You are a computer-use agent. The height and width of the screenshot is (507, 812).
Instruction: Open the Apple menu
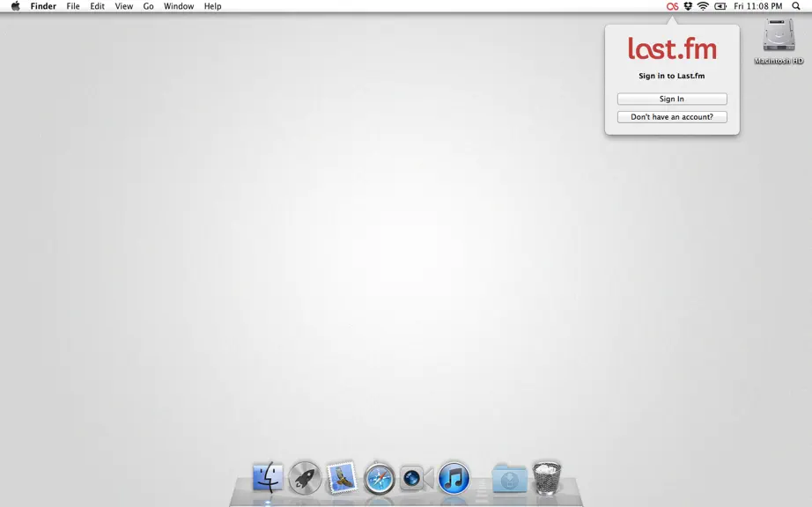pos(16,6)
